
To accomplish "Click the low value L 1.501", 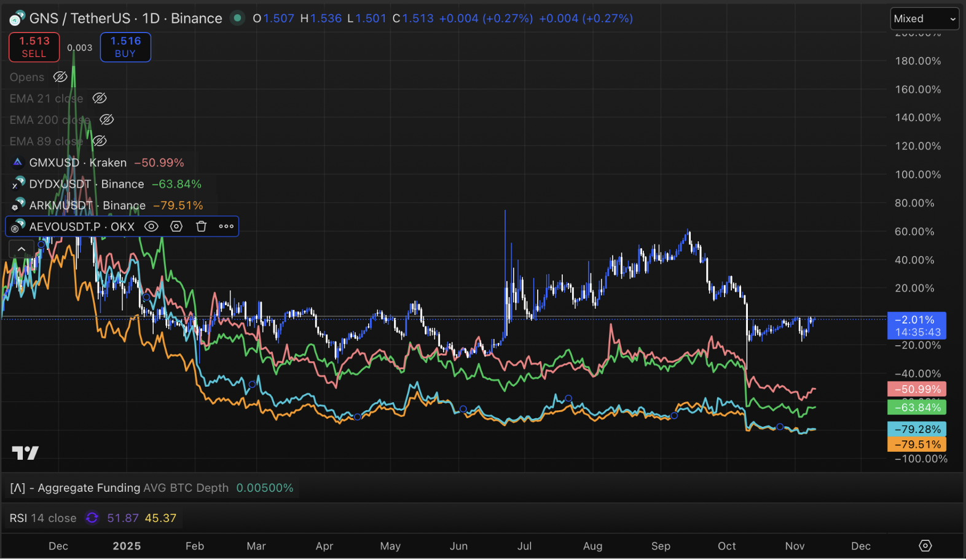I will tap(367, 18).
